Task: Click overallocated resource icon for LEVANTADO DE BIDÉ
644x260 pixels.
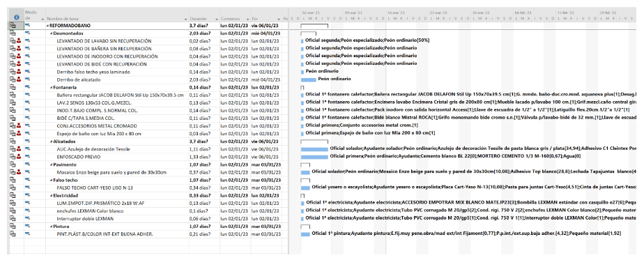Action: tap(19, 64)
